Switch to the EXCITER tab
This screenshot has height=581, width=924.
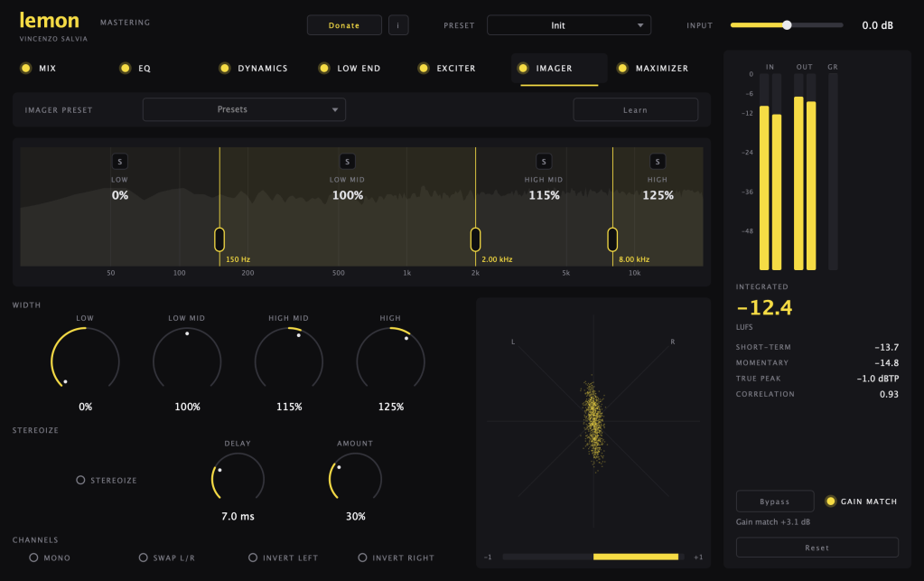pyautogui.click(x=456, y=69)
